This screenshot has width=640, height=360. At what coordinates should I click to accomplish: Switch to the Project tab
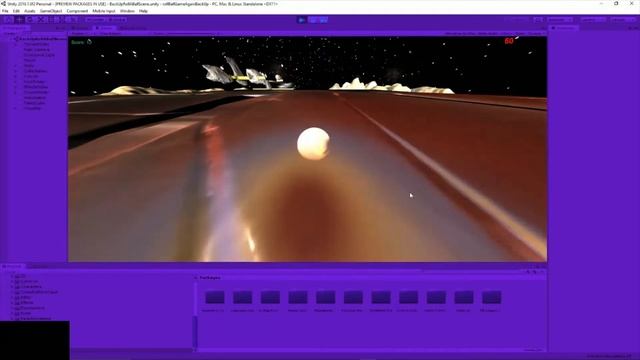(13, 267)
